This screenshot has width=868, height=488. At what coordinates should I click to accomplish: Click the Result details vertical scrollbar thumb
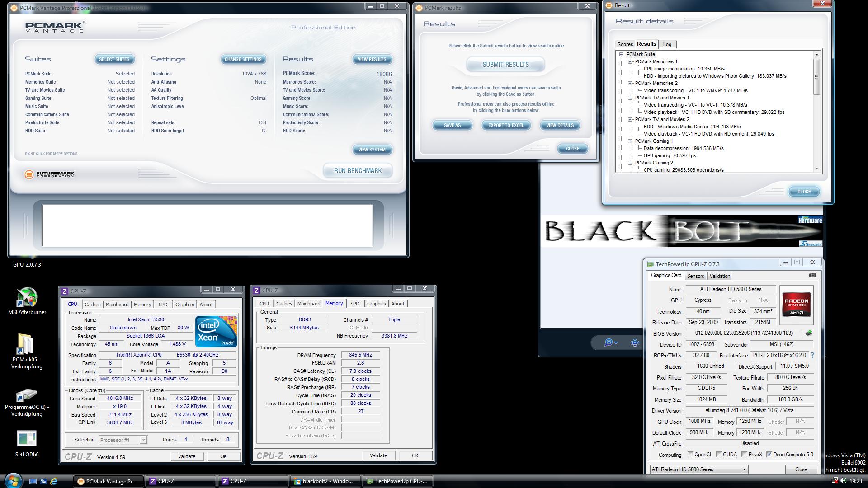pos(816,76)
